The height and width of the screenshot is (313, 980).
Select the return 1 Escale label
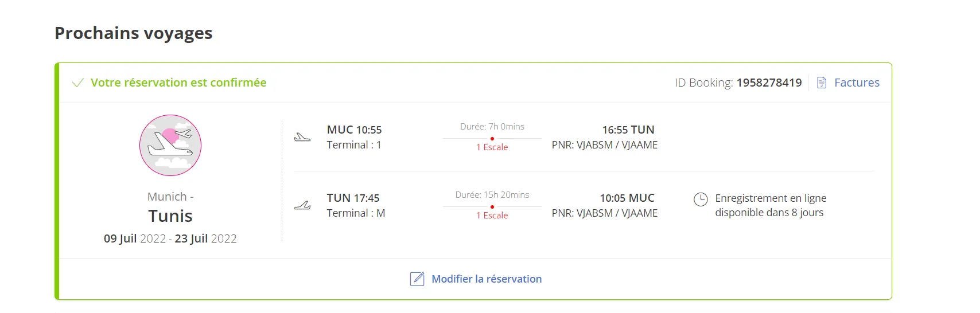(x=492, y=216)
